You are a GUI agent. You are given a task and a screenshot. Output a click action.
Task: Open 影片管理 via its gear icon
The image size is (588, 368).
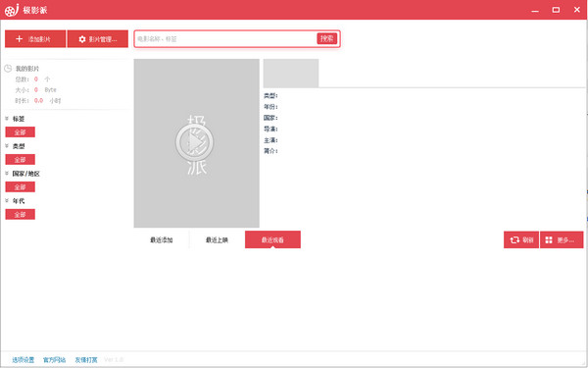coord(82,39)
